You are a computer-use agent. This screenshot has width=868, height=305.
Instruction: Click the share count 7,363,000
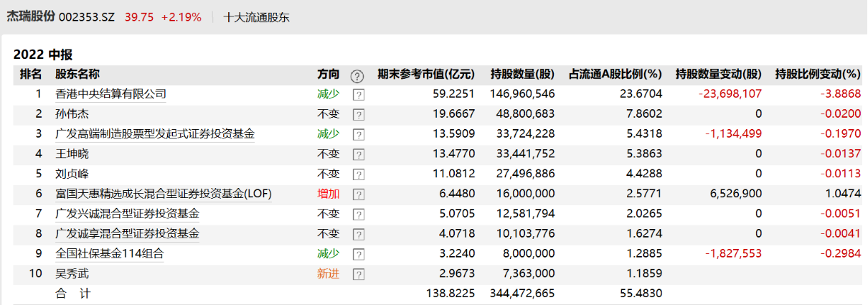529,274
